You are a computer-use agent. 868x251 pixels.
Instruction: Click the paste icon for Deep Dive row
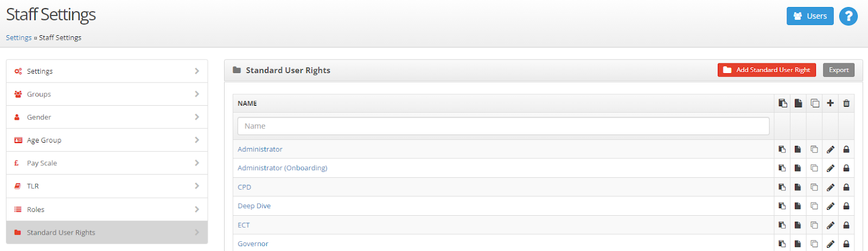(782, 206)
